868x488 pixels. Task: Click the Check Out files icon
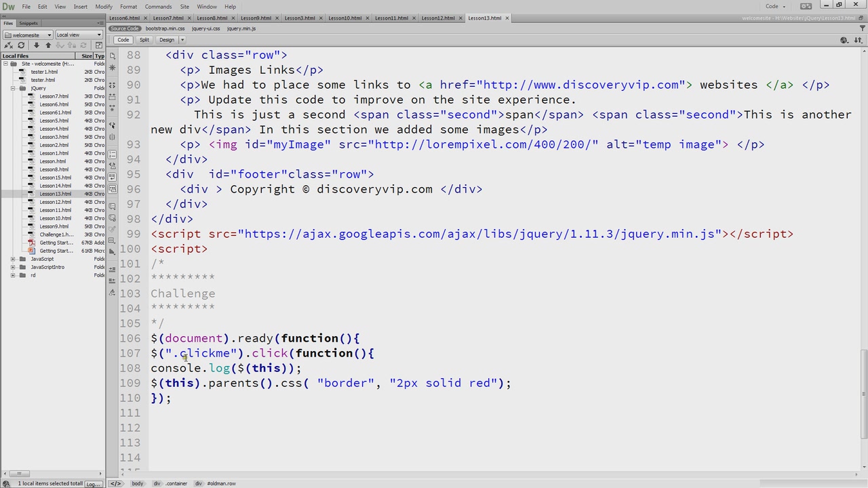(60, 45)
